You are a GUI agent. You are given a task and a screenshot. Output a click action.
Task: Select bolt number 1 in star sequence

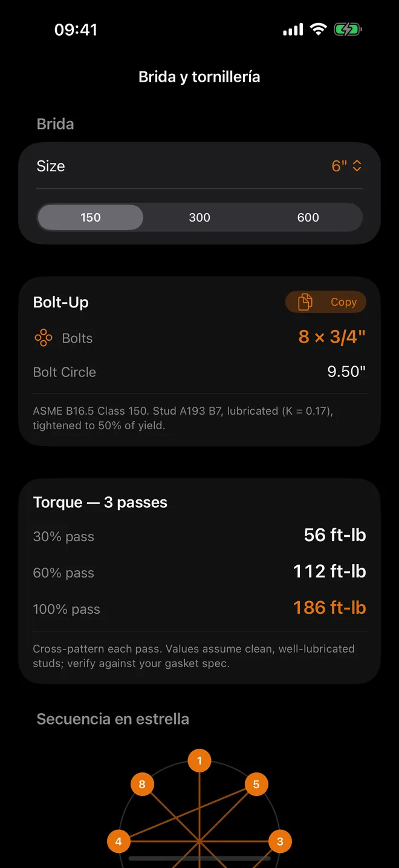click(199, 761)
